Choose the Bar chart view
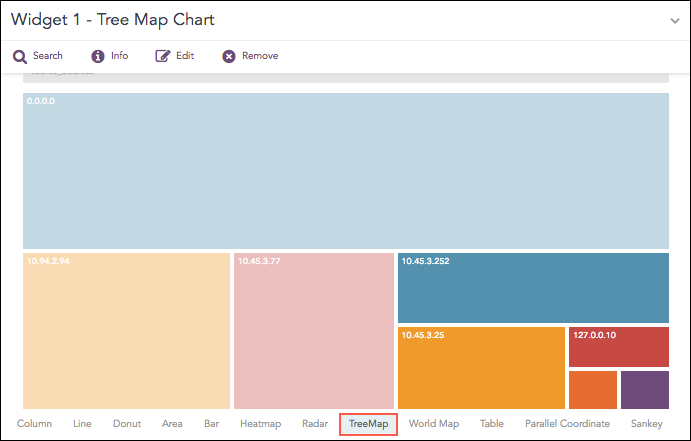 211,424
